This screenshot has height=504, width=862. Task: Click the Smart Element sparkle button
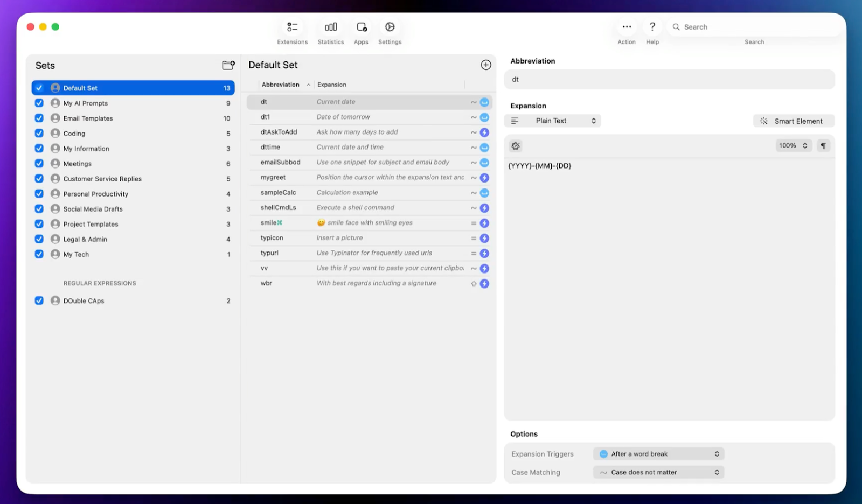point(794,121)
